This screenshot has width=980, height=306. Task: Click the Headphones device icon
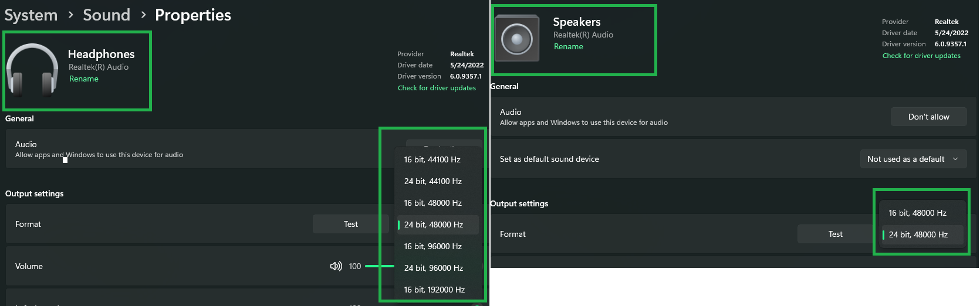click(32, 70)
